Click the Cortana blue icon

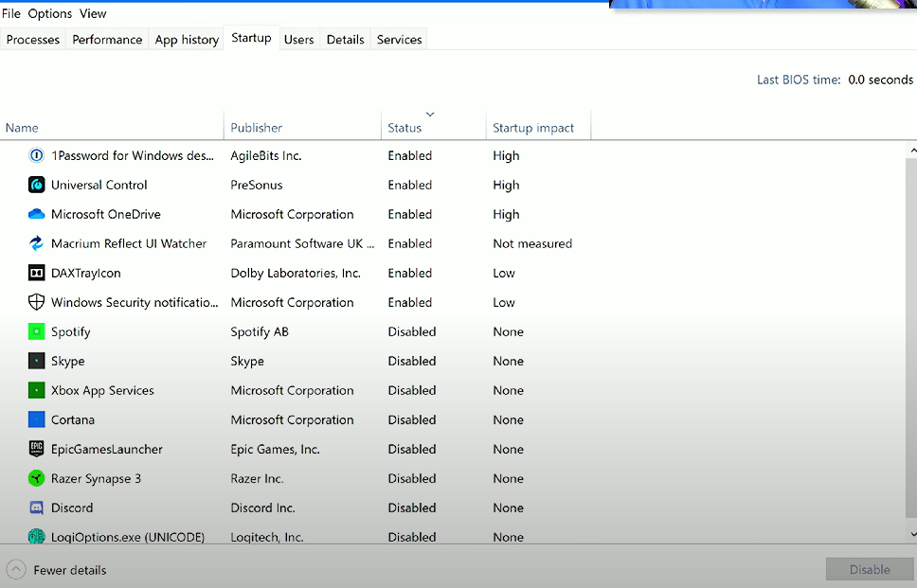pos(36,419)
